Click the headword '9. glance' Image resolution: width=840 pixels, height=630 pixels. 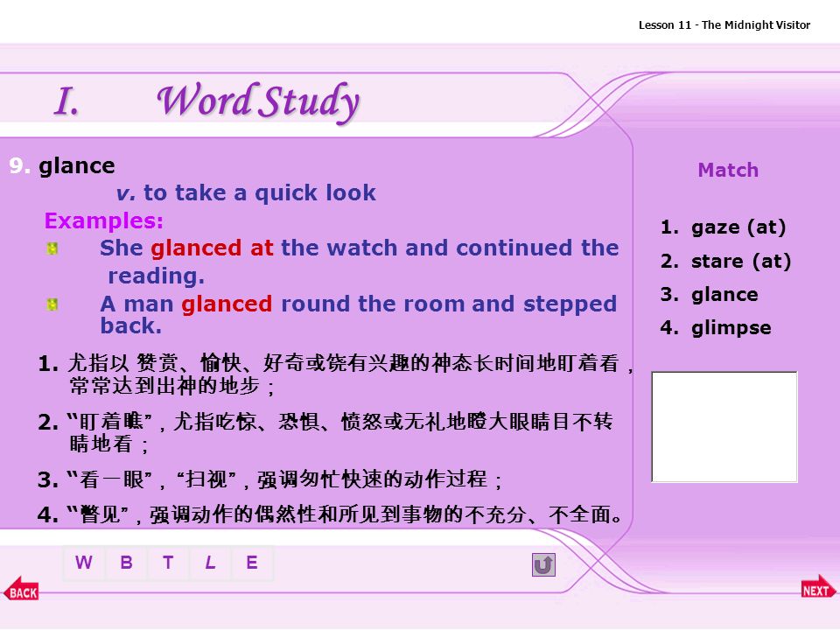[x=62, y=165]
